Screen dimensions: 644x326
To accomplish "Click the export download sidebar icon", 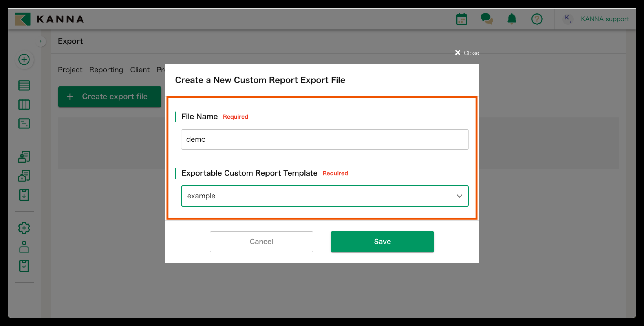I will coord(24,195).
